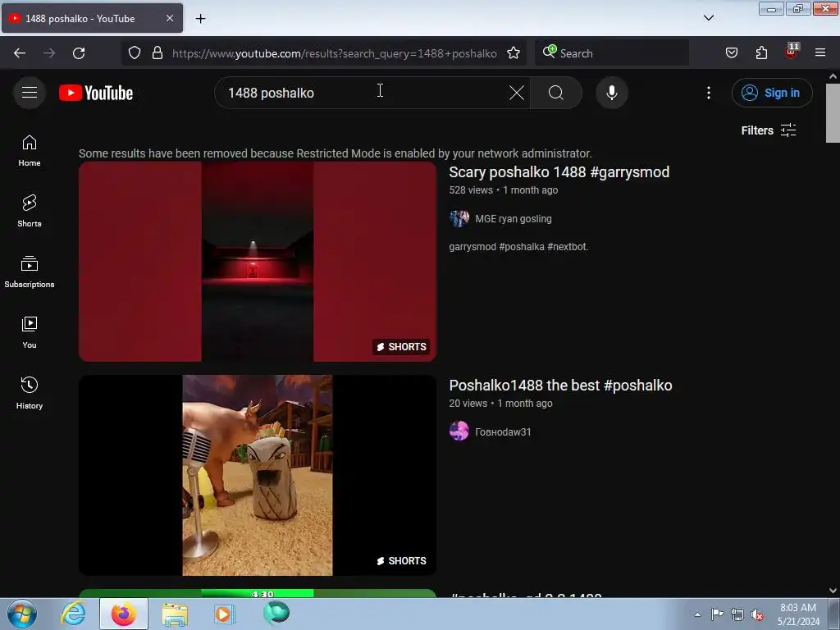The width and height of the screenshot is (840, 630).
Task: Close the '1488 poshalko - YouTube' tab
Action: (x=170, y=18)
